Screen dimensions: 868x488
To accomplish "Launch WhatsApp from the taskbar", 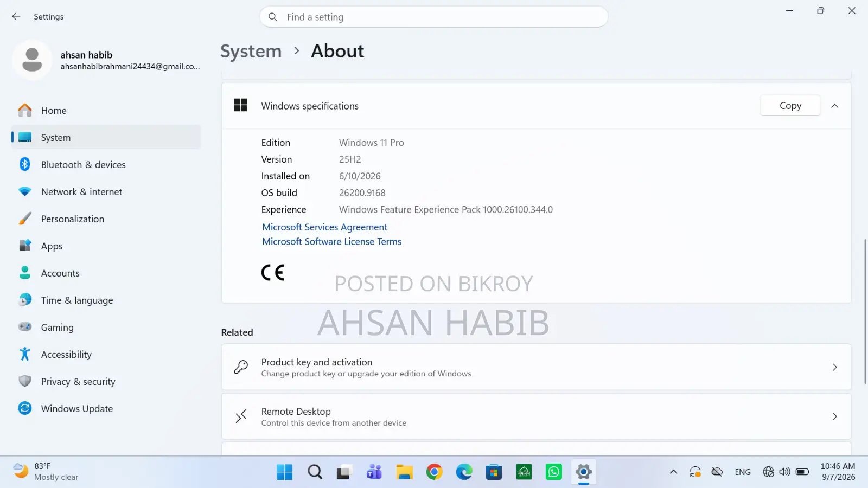I will click(554, 472).
